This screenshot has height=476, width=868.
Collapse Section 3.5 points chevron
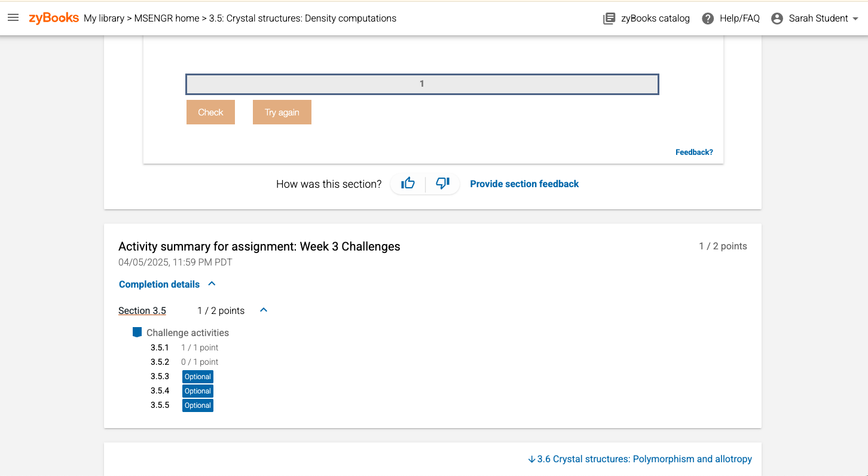pyautogui.click(x=264, y=310)
